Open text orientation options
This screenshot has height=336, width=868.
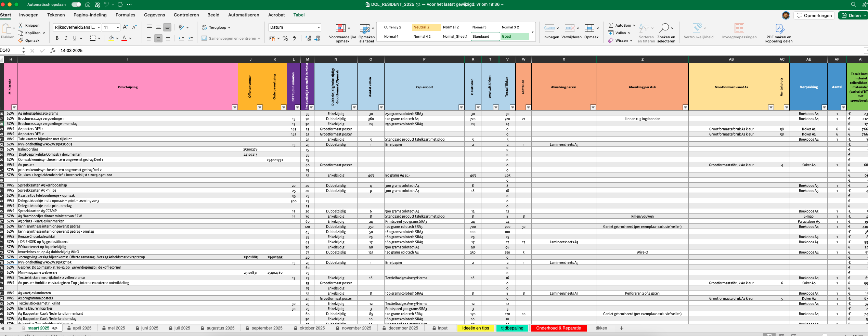tap(183, 27)
